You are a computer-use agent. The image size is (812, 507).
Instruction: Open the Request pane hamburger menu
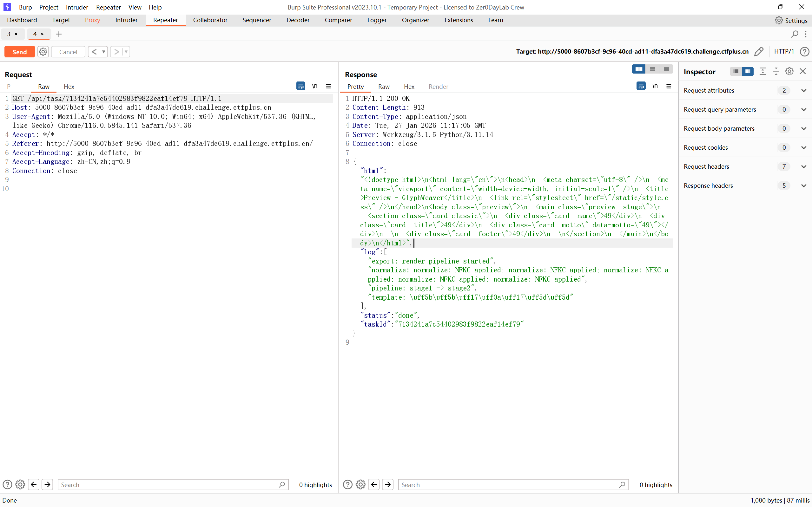328,86
